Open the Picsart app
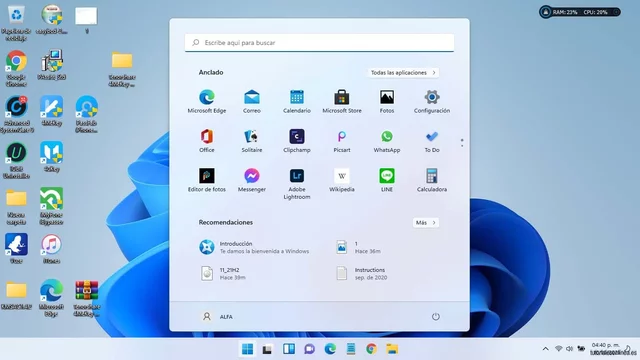This screenshot has width=640, height=360. click(342, 141)
